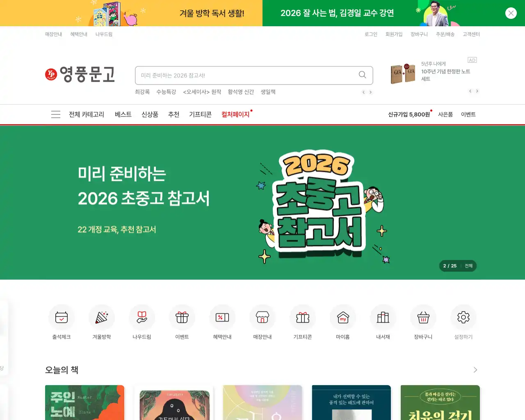Viewport: 525px width, 420px height.
Task: Open the 이벤트 gift box icon
Action: point(182,317)
